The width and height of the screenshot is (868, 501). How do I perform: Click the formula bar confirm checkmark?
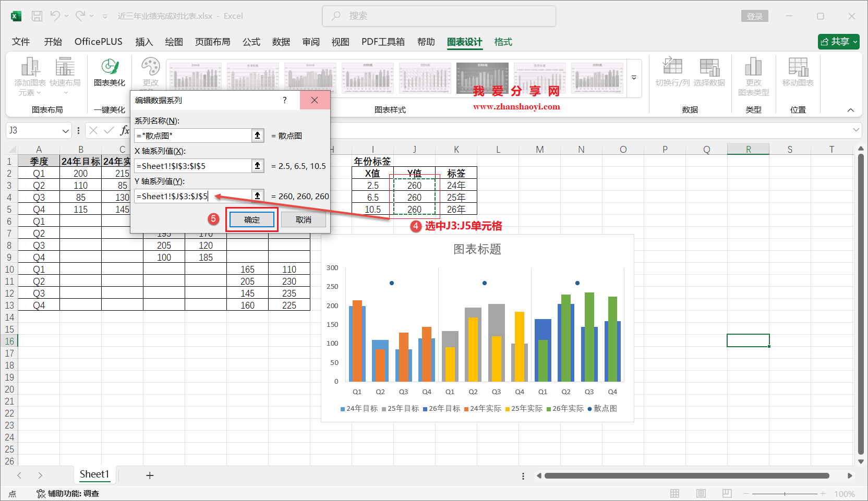pos(108,130)
